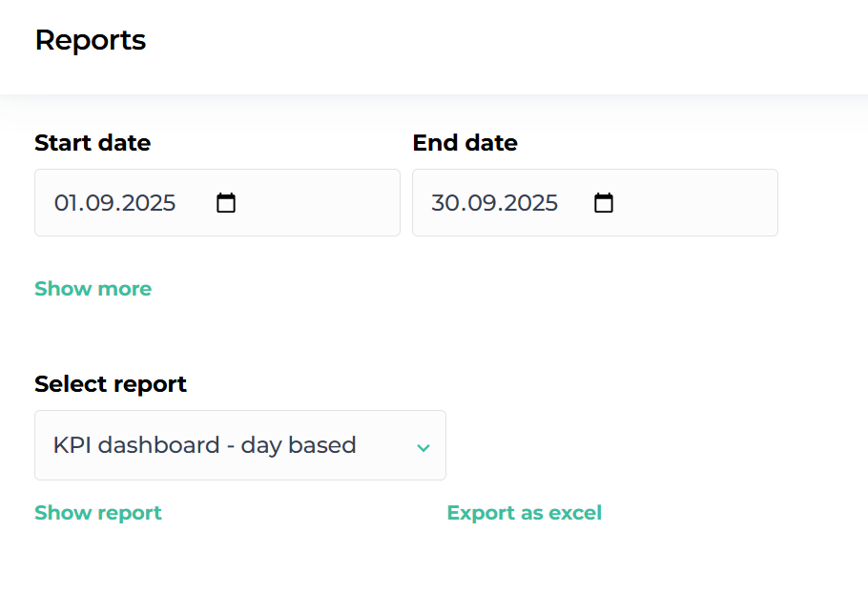Click the selected report name text
Screen dimensions: 868x593
(204, 445)
